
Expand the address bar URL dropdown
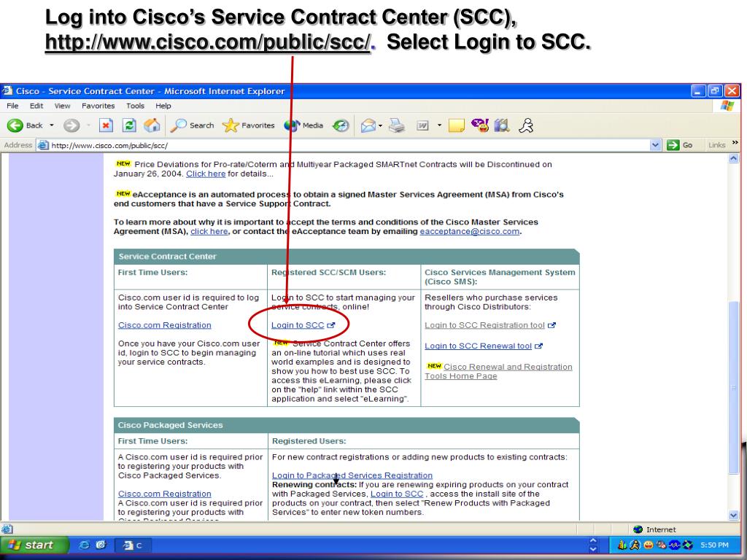(656, 145)
